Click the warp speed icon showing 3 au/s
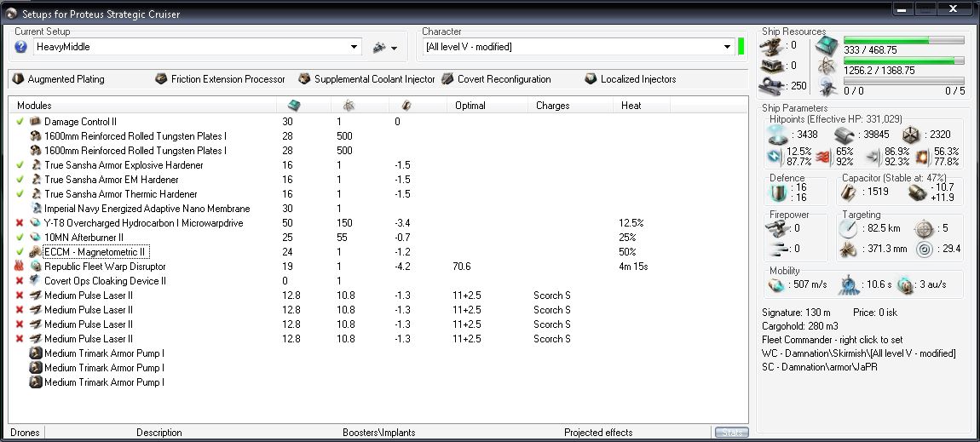 905,284
